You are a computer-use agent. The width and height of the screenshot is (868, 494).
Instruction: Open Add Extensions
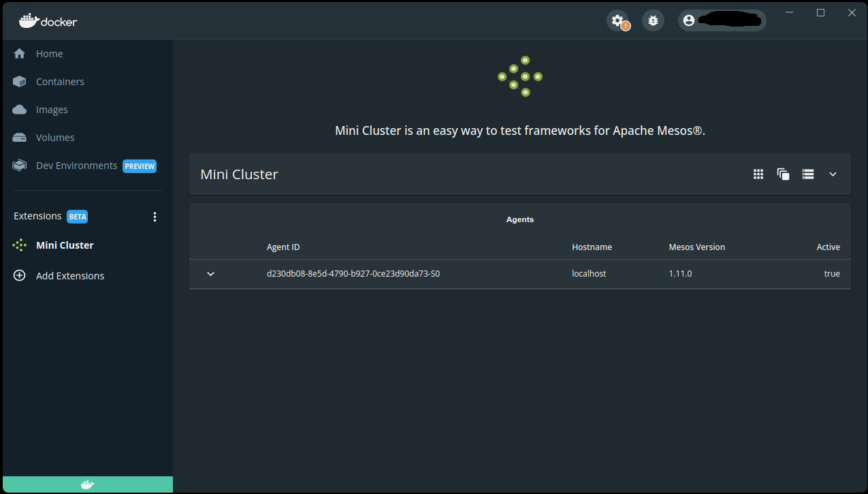coord(70,276)
